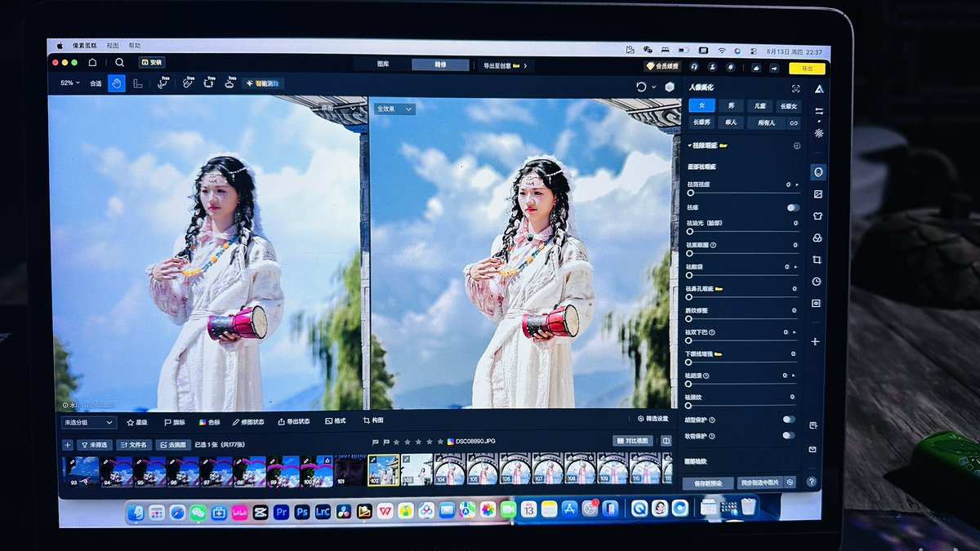The image size is (980, 551).
Task: Select the 长辈女 button
Action: [x=787, y=106]
